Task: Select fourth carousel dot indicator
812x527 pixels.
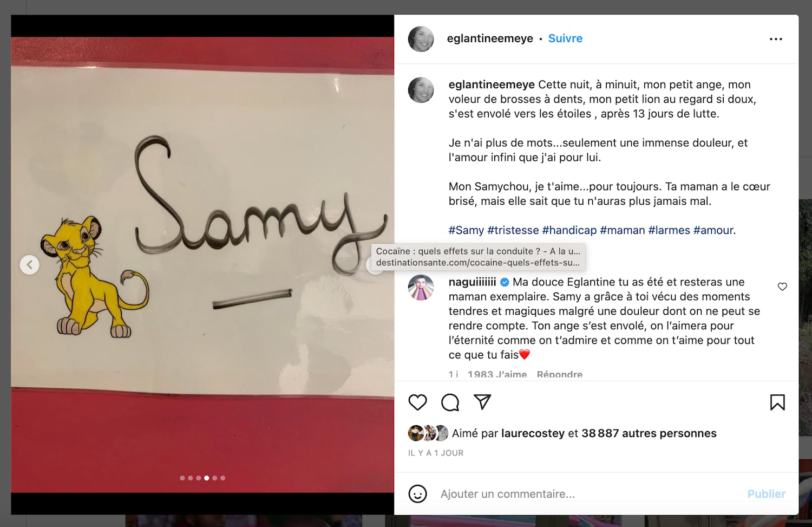Action: pyautogui.click(x=206, y=478)
